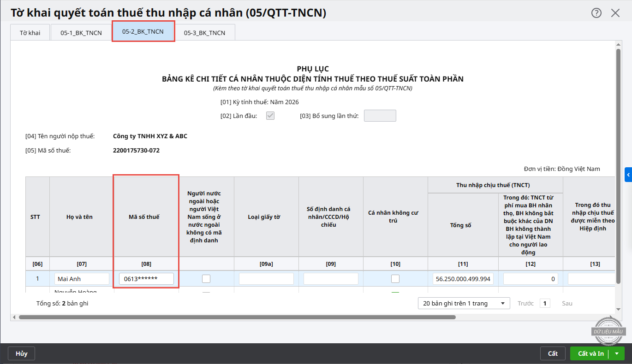Tick foreigner checkbox for Mai Anh

point(206,279)
